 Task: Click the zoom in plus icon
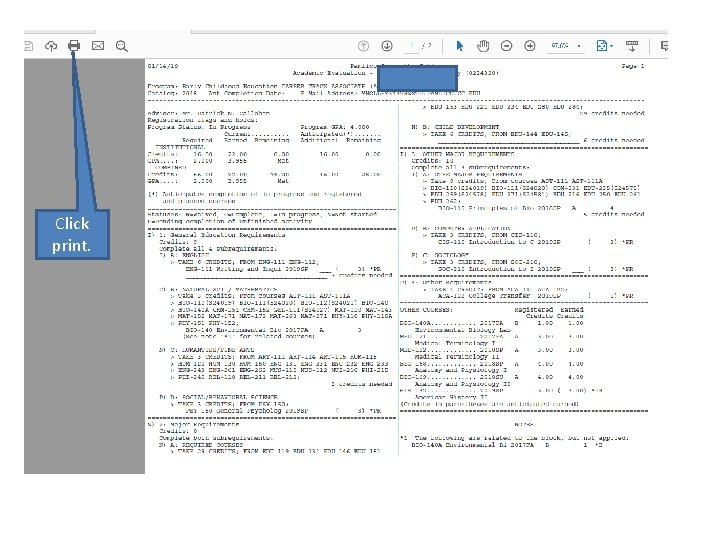tap(530, 45)
